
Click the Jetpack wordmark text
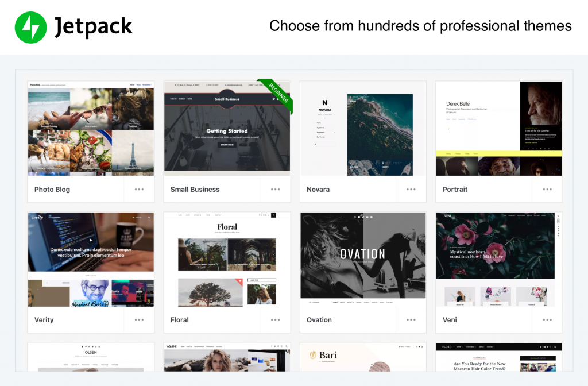pyautogui.click(x=94, y=27)
